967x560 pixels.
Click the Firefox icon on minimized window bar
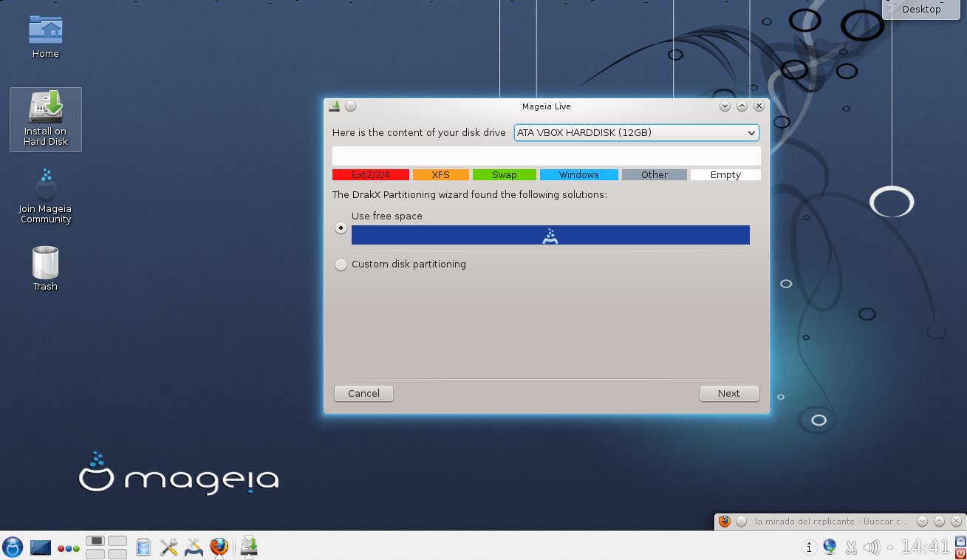point(725,522)
